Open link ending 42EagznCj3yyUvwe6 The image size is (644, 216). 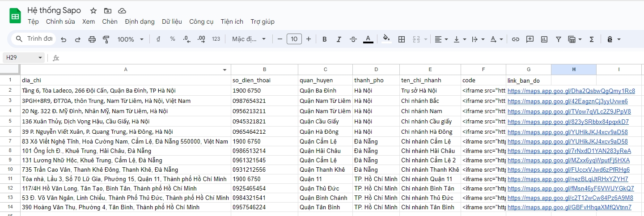[x=568, y=101]
